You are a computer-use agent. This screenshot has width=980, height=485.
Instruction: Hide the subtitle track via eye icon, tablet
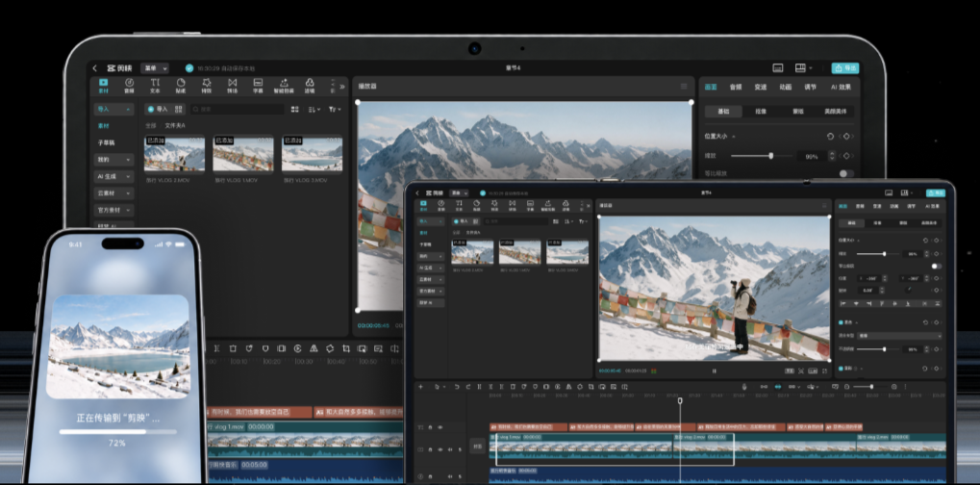coord(440,427)
